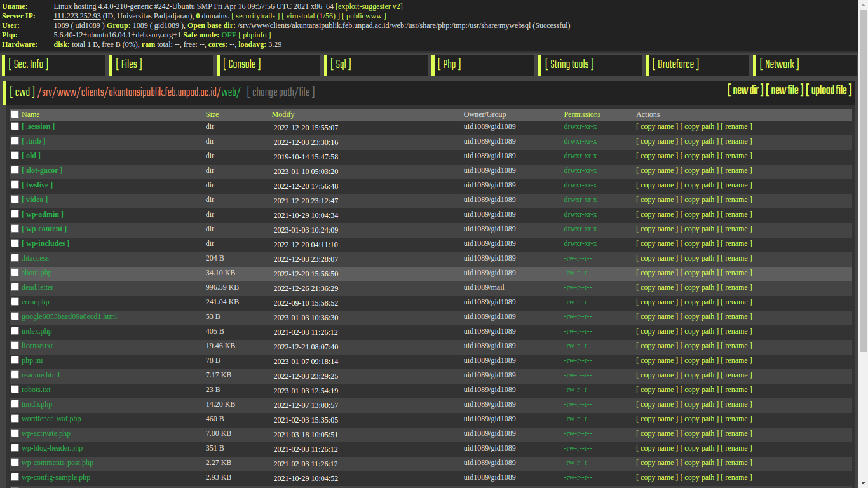Click the cwd label button
The width and height of the screenshot is (868, 488).
(22, 93)
